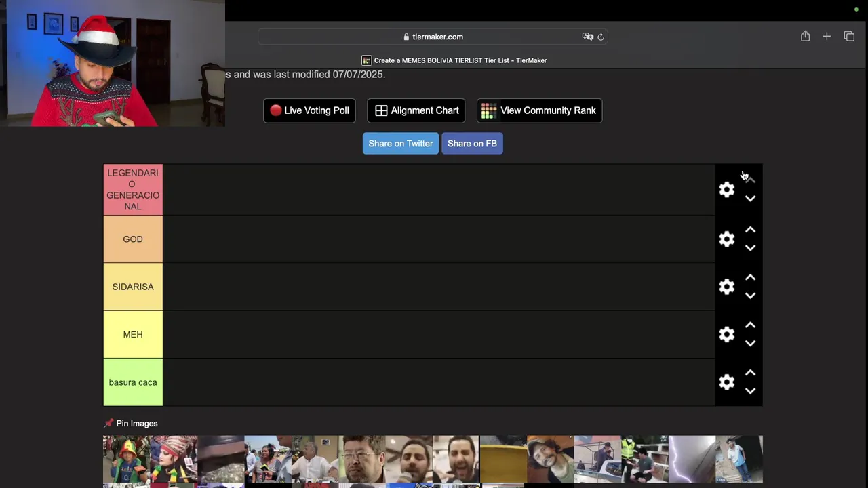Select the purple lightning thumbnail
Screen dimensions: 868x488
(x=692, y=459)
